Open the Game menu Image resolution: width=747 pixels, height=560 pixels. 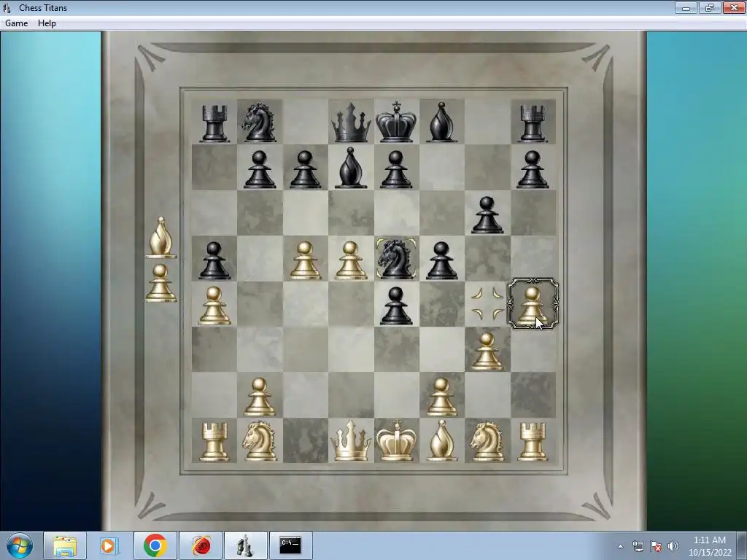click(x=16, y=23)
